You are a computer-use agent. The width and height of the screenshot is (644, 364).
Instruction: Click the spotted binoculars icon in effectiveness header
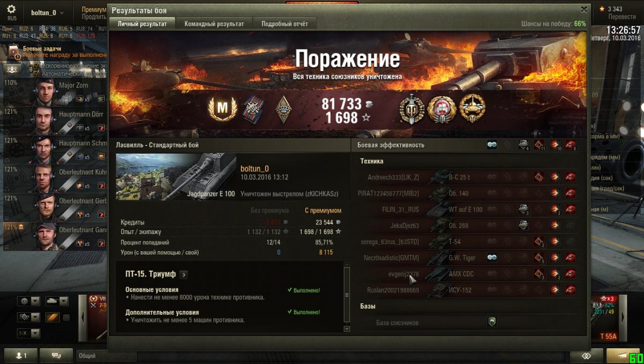[492, 145]
